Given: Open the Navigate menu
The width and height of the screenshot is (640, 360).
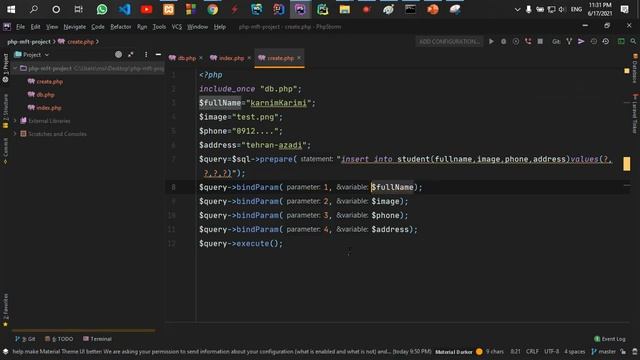Looking at the screenshot, I should [x=75, y=27].
